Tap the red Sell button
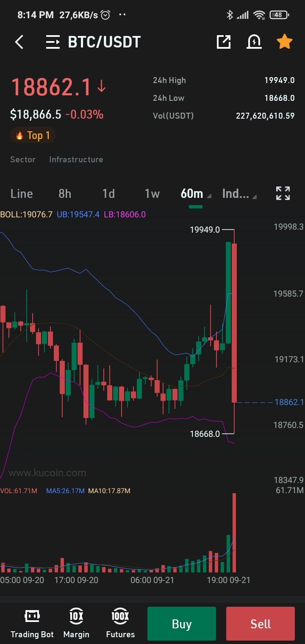305x644 pixels. pyautogui.click(x=261, y=624)
